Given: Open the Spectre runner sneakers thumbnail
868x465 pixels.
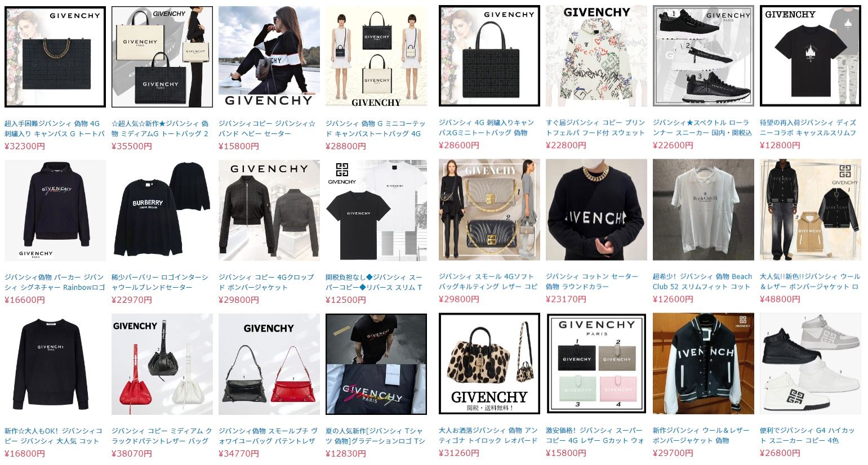Looking at the screenshot, I should 704,56.
